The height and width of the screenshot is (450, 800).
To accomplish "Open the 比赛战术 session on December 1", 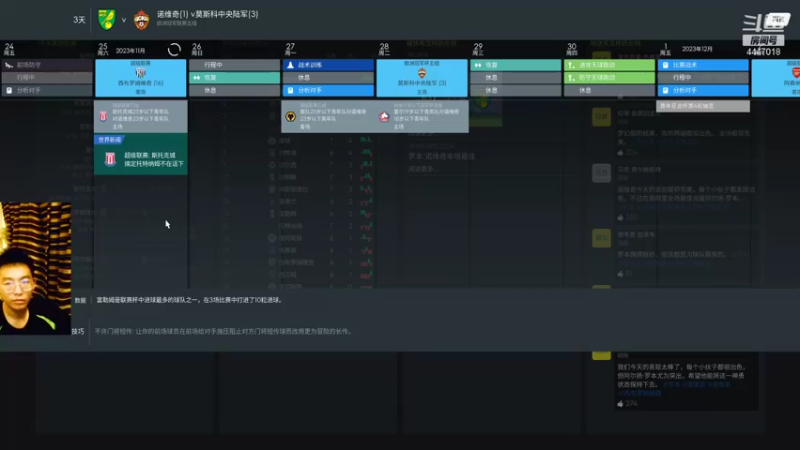I will (x=703, y=65).
